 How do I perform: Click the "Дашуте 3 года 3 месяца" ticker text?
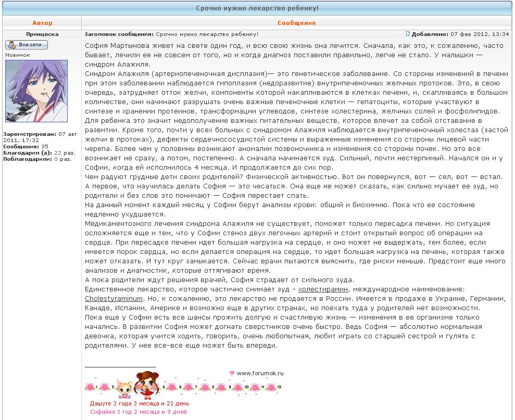click(139, 403)
